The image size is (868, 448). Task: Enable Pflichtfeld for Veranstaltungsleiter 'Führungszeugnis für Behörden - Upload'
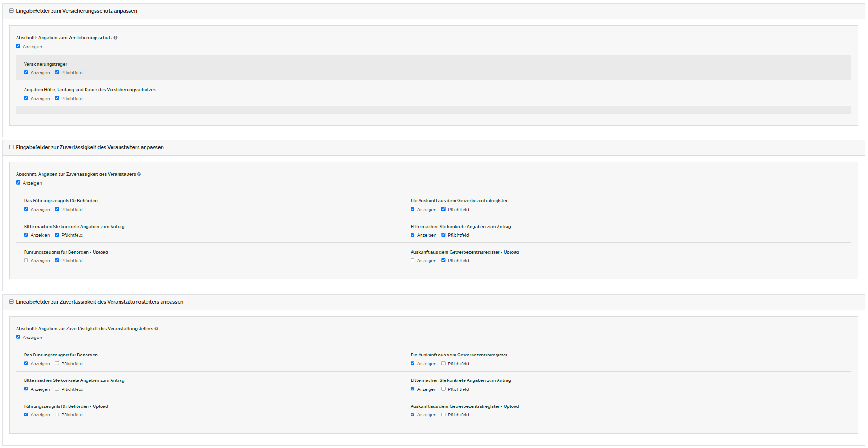coord(57,414)
